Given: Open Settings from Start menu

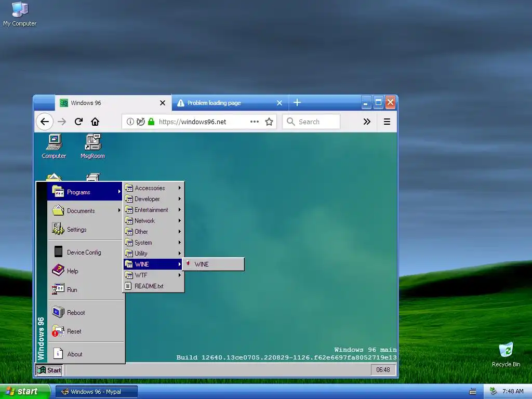Looking at the screenshot, I should coord(85,229).
